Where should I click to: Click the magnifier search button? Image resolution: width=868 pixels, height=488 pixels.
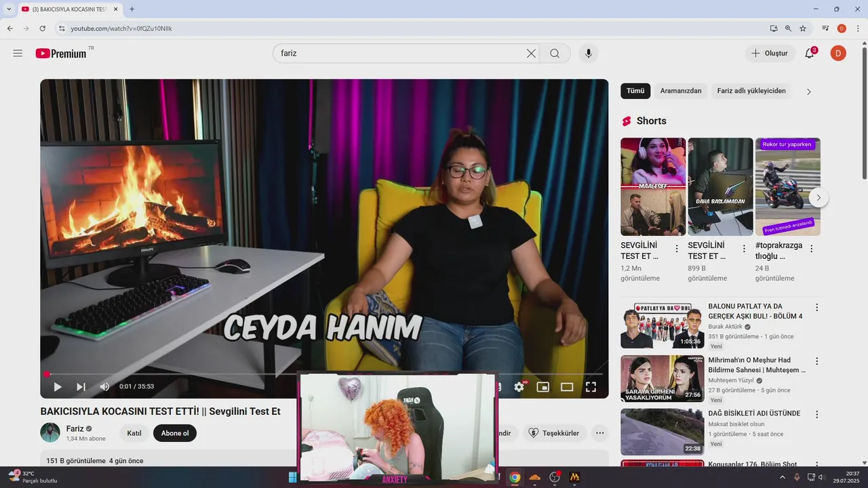[x=555, y=54]
